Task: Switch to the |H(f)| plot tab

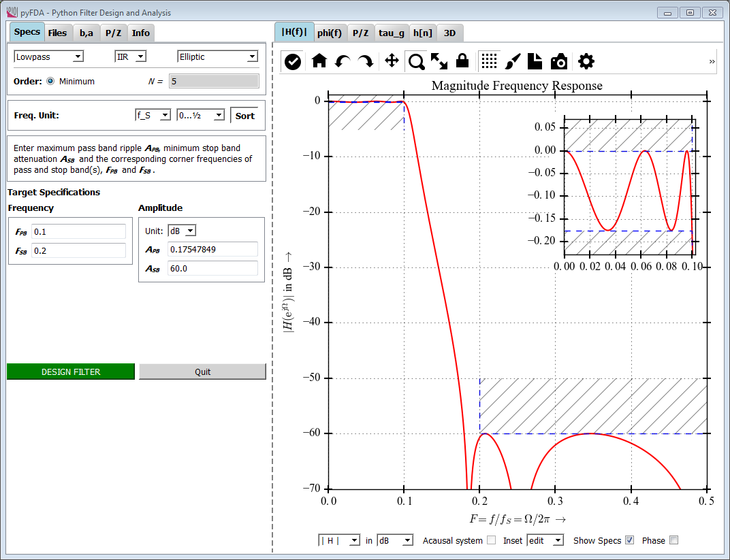Action: coord(294,32)
